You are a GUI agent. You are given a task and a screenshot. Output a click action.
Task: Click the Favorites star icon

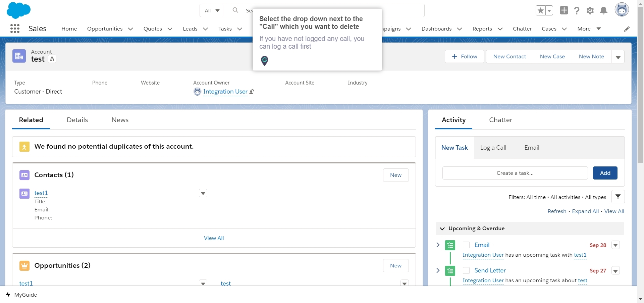point(540,11)
